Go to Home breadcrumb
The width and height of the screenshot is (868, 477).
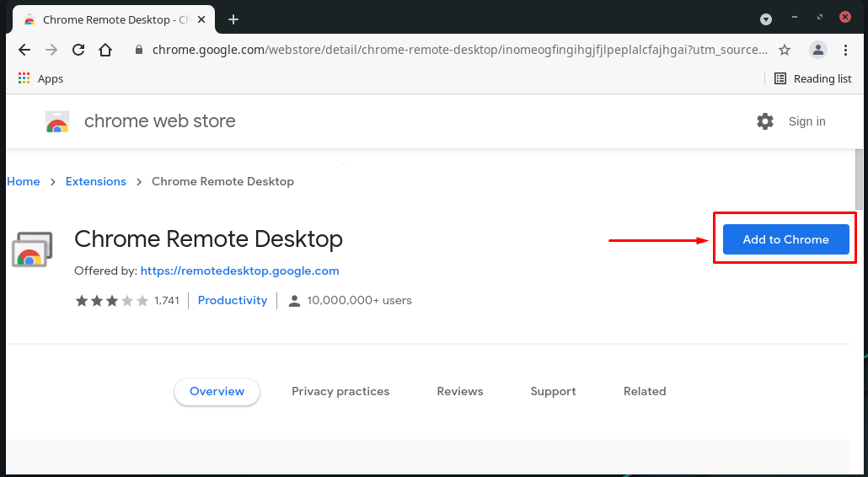24,181
